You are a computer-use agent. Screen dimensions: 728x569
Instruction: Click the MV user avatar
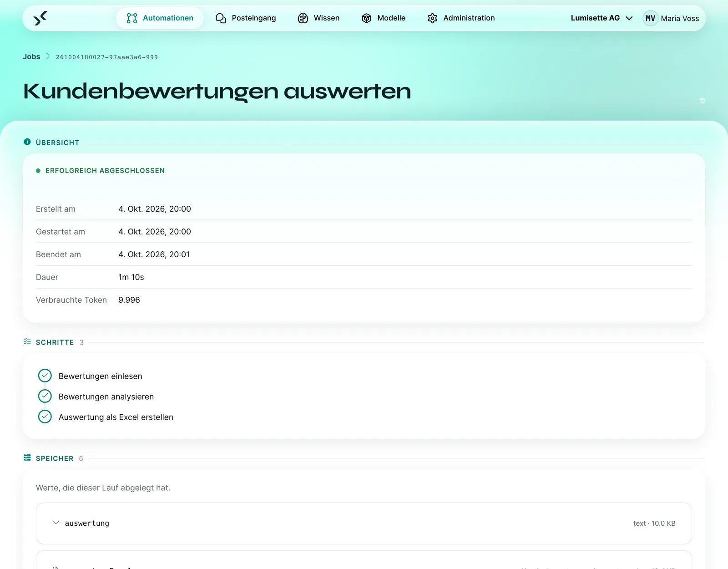[651, 18]
